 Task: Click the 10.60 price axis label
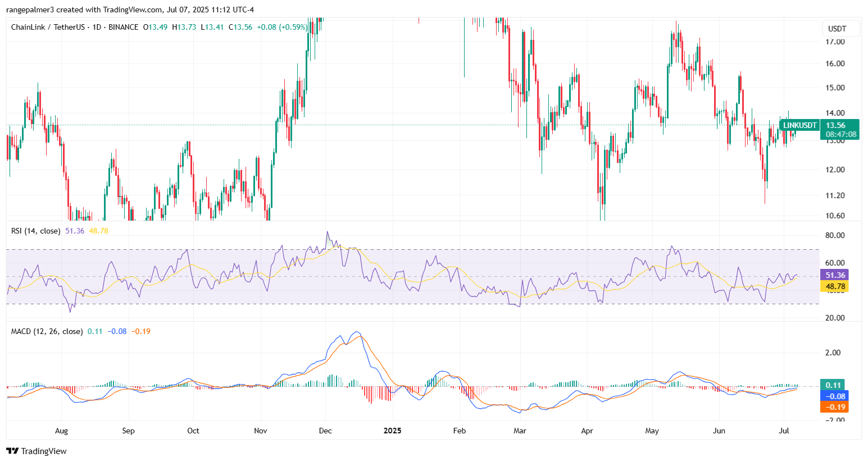(835, 216)
